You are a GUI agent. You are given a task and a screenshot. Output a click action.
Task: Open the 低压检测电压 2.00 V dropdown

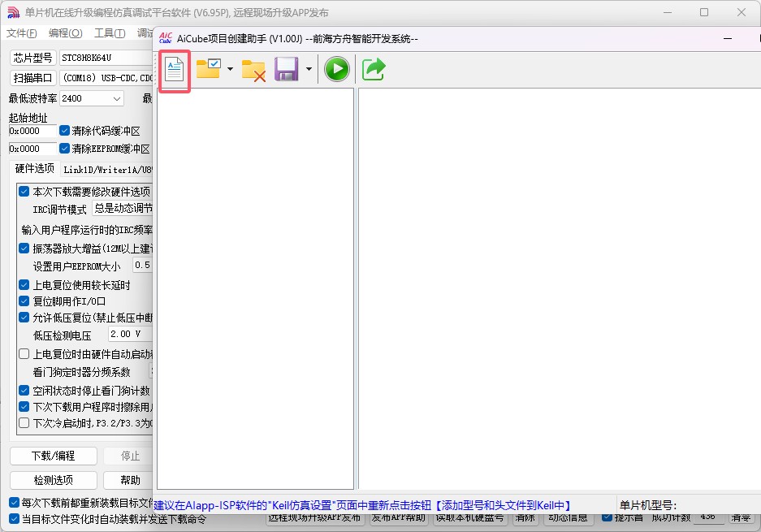click(130, 334)
